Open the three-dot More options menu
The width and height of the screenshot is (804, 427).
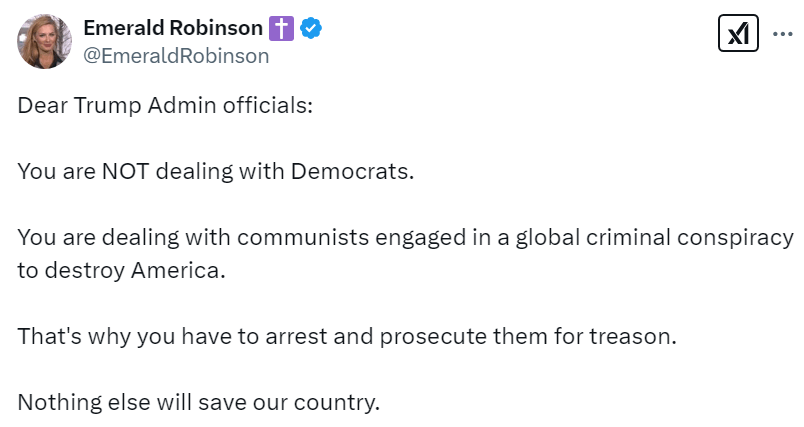coord(782,35)
